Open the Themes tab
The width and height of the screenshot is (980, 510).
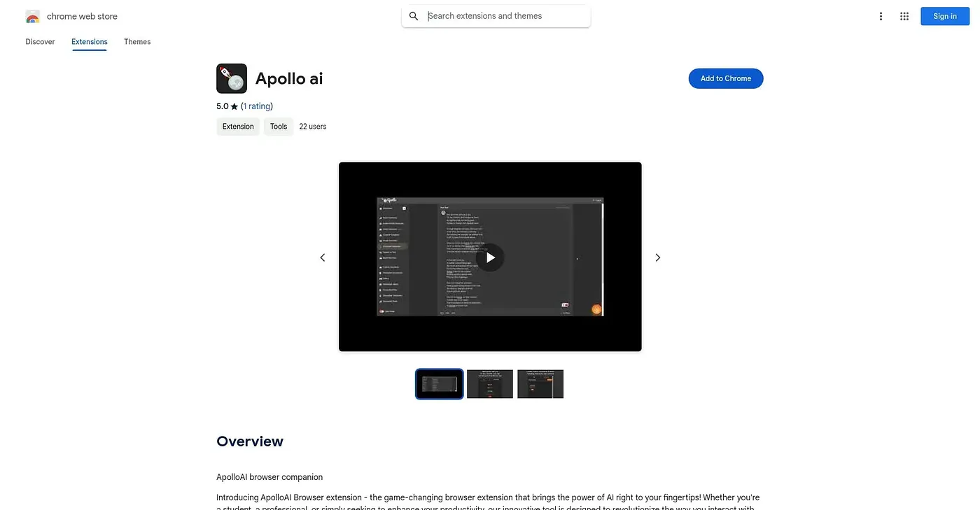point(137,42)
